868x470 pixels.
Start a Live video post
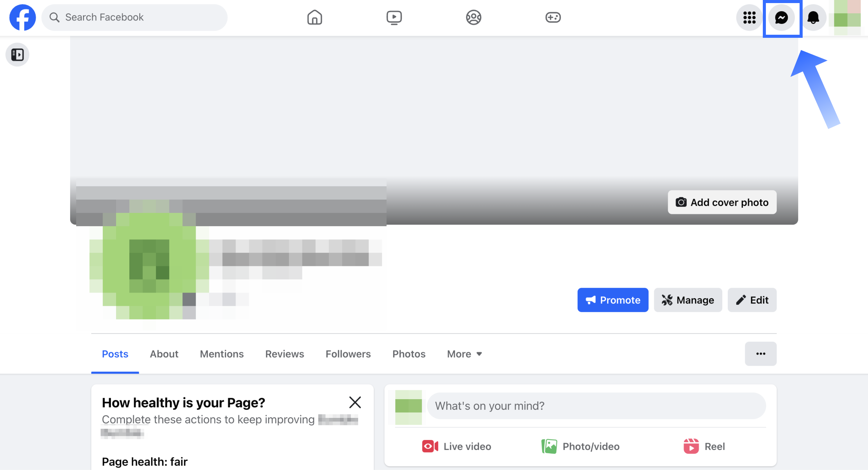point(456,446)
